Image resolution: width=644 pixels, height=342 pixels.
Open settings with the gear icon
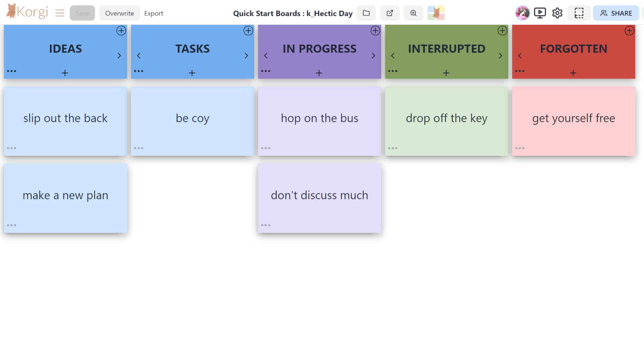557,13
